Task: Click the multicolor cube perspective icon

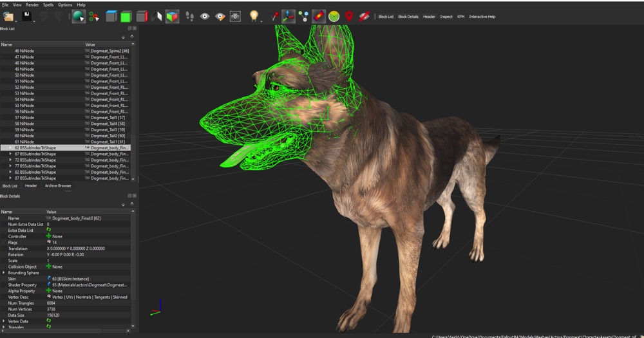Action: 172,17
